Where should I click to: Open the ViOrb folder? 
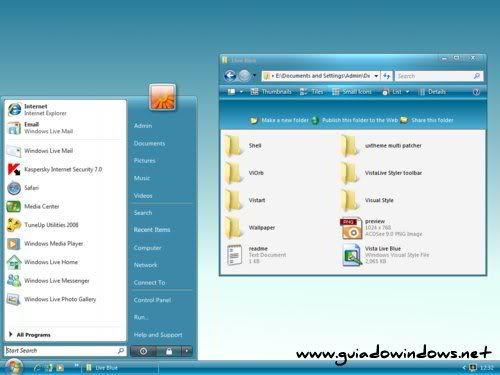(244, 173)
